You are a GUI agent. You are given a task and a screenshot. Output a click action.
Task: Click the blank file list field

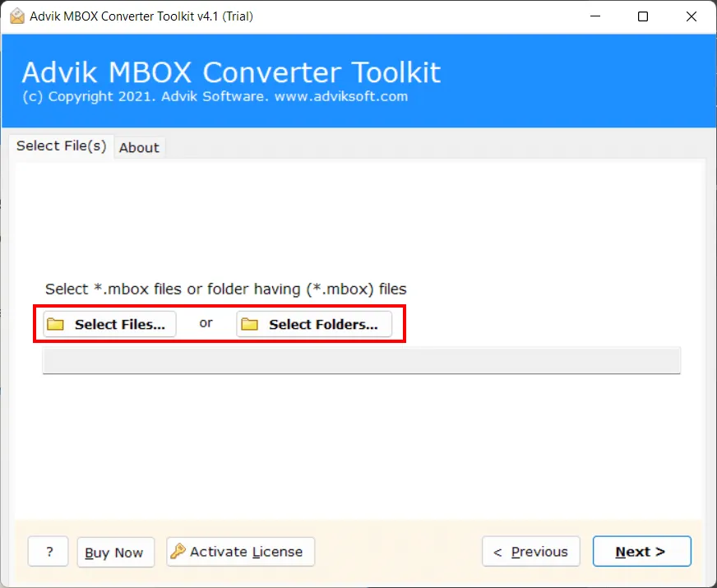[362, 360]
